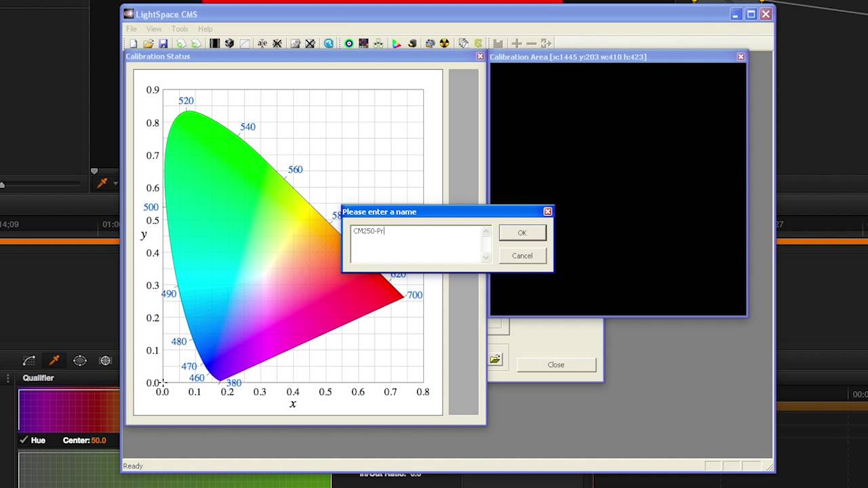
Task: Click the colored patch grid toolbar icon
Action: pos(363,43)
